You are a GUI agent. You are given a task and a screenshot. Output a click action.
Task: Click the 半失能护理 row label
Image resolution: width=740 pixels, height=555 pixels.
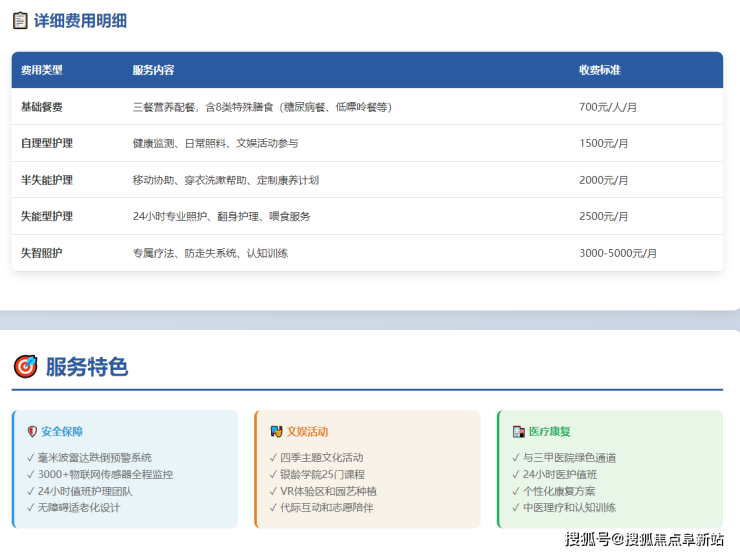click(x=47, y=180)
